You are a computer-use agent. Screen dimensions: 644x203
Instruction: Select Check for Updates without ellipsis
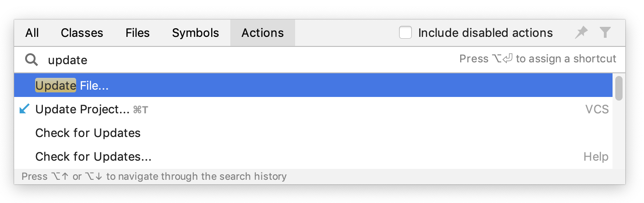pos(88,133)
